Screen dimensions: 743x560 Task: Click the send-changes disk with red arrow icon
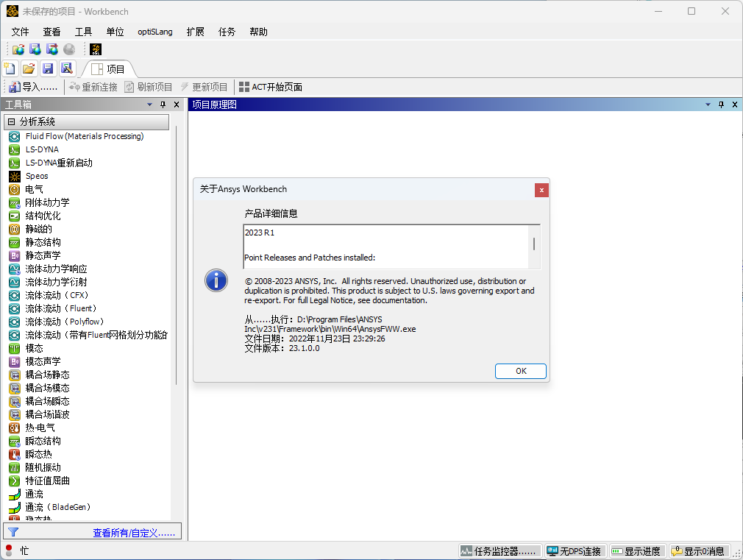click(52, 49)
